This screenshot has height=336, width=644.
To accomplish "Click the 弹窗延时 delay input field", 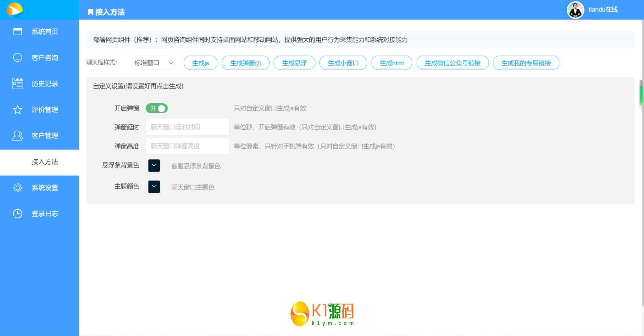I will click(187, 127).
